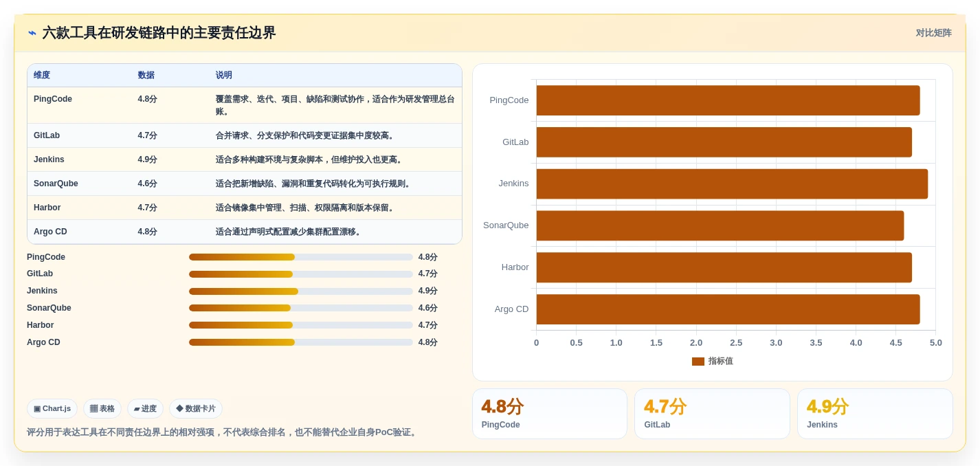Viewport: 980px width, 466px height.
Task: Select the 数据卡片 tag chip
Action: tap(196, 408)
